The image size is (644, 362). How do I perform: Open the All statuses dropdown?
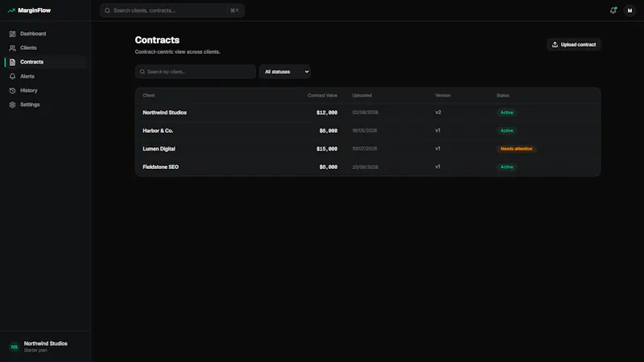coord(285,72)
